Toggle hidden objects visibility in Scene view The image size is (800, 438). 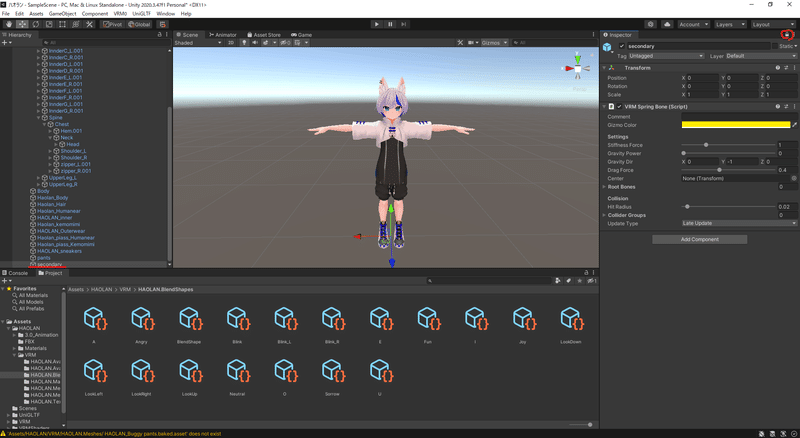click(x=285, y=42)
